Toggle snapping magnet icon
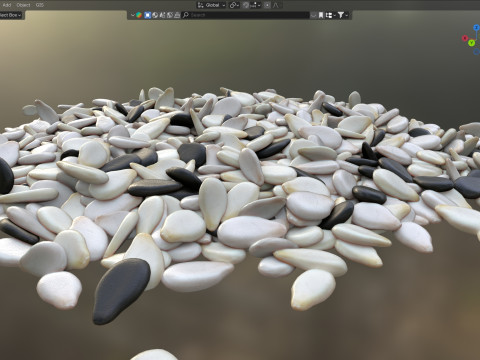Screen dimensions: 480x360 point(246,5)
